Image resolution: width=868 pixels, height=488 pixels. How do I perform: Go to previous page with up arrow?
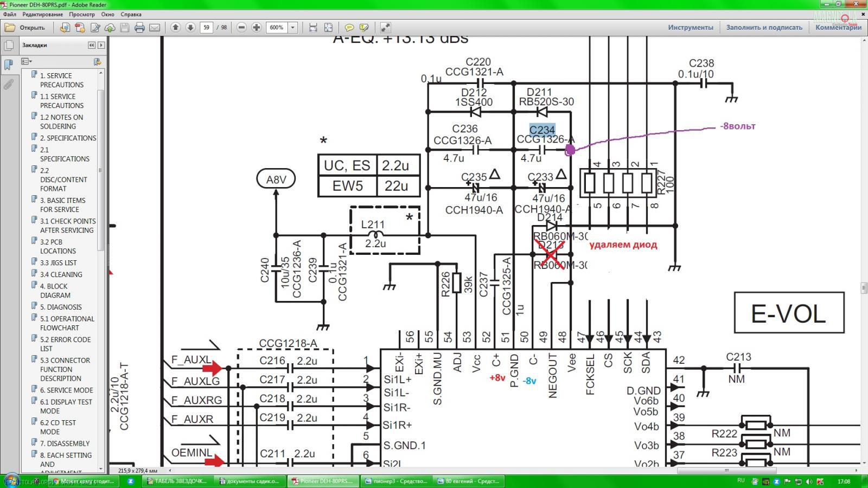click(x=175, y=27)
